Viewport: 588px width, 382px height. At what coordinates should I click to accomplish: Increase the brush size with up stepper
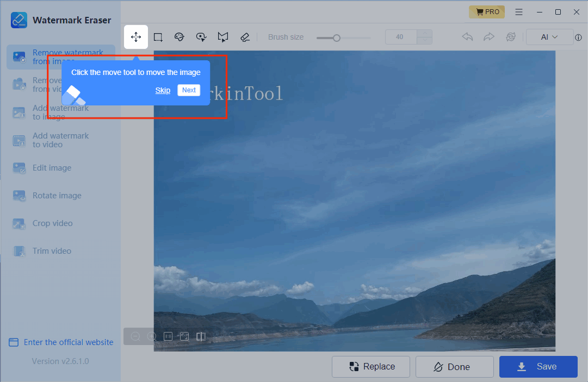tap(424, 33)
